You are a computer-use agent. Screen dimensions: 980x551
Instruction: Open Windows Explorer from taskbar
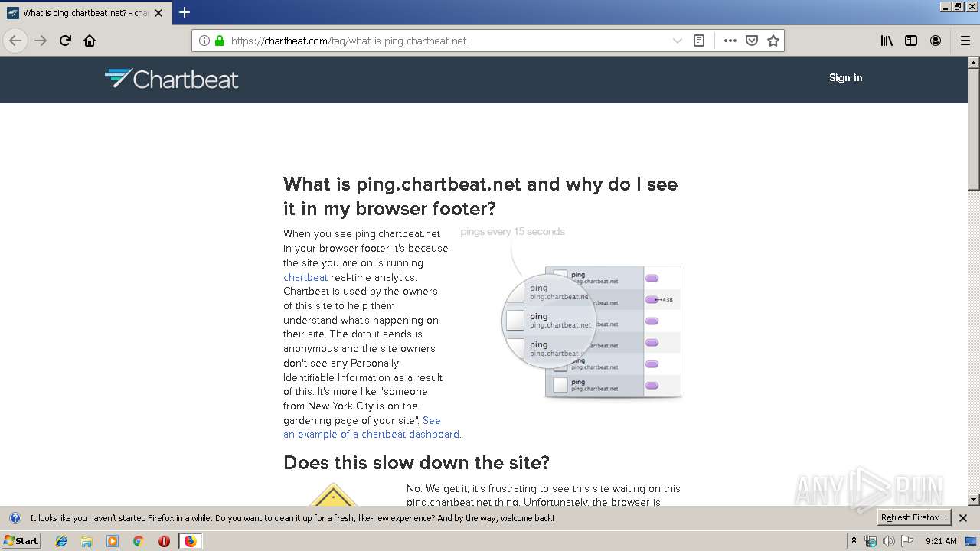[87, 541]
